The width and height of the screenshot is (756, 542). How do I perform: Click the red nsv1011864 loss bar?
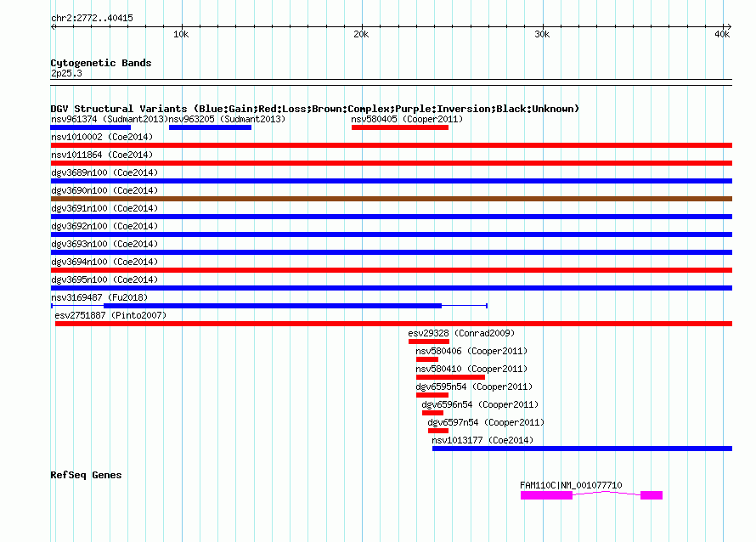click(392, 163)
